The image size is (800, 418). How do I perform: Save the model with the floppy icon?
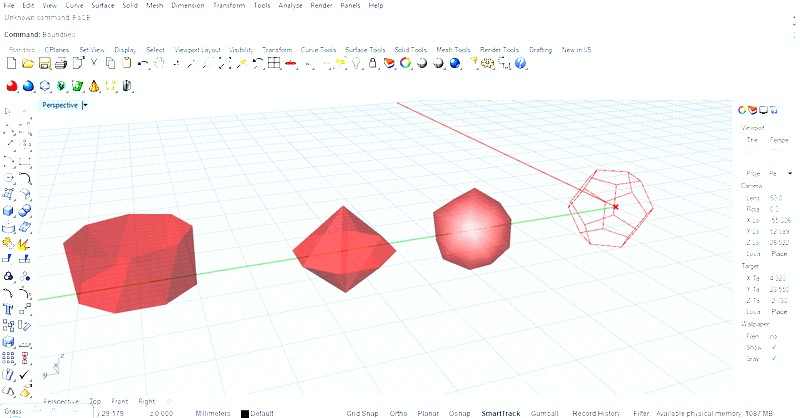44,63
